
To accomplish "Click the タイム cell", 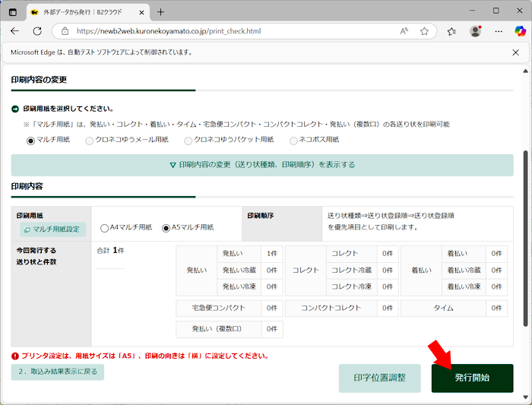I will pos(443,308).
